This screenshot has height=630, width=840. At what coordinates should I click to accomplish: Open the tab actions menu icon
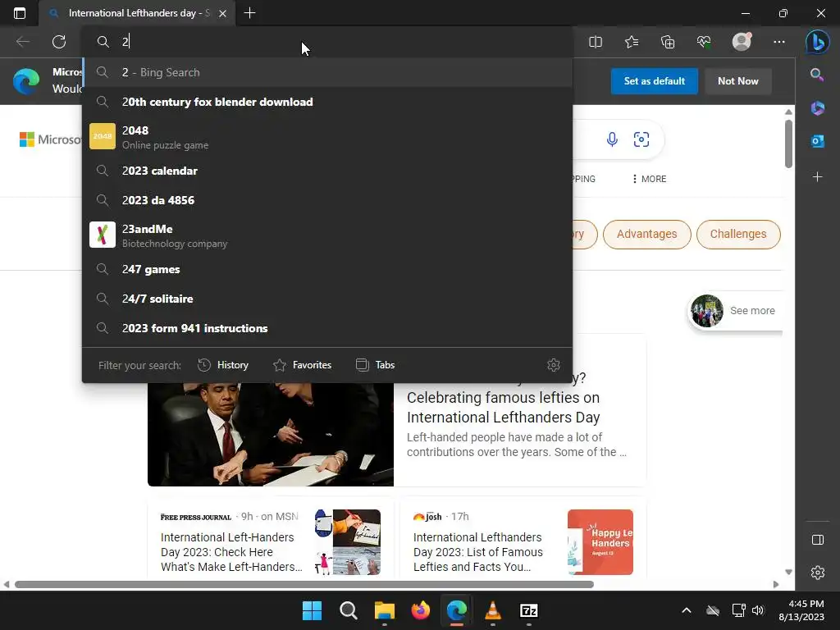[20, 13]
